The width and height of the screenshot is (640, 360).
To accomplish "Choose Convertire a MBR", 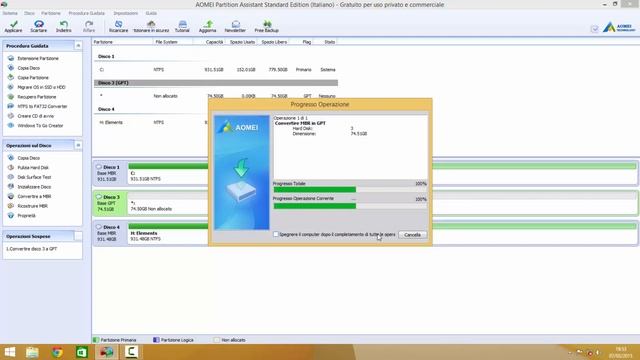I will (x=34, y=196).
